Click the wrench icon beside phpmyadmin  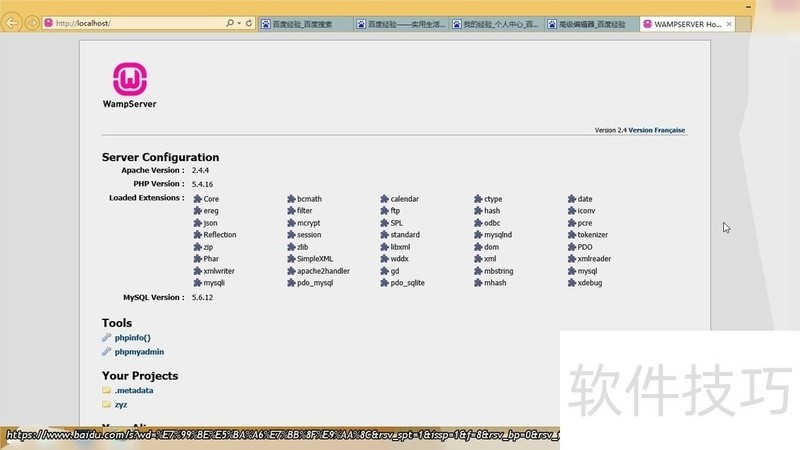[106, 352]
